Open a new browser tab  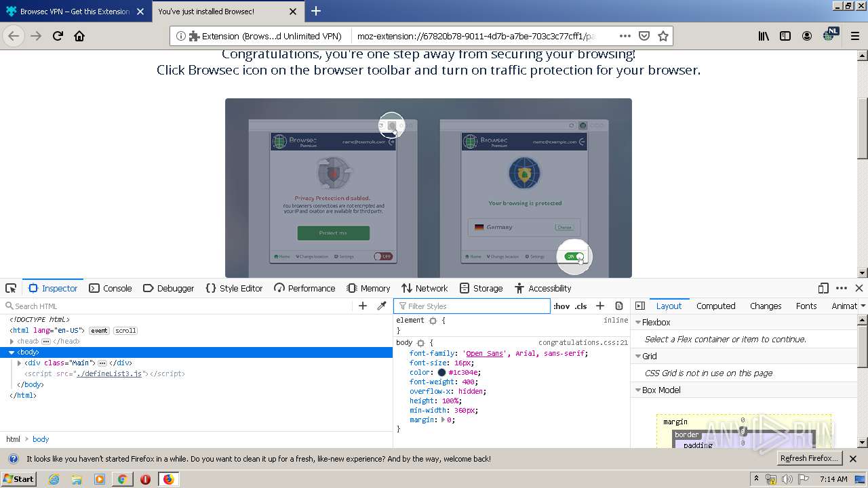pyautogui.click(x=316, y=11)
